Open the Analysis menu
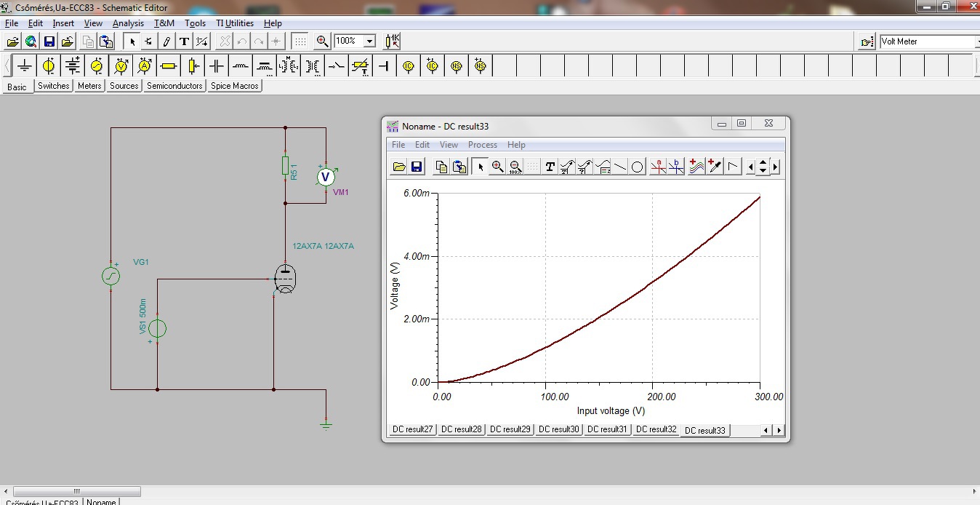 click(x=128, y=23)
